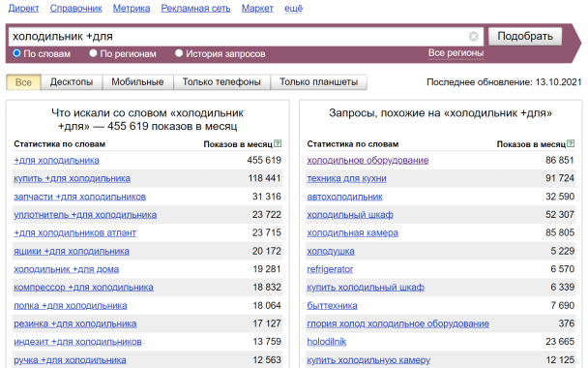Switch to the 'Только телефоны' tab
The width and height of the screenshot is (588, 368).
tap(221, 82)
